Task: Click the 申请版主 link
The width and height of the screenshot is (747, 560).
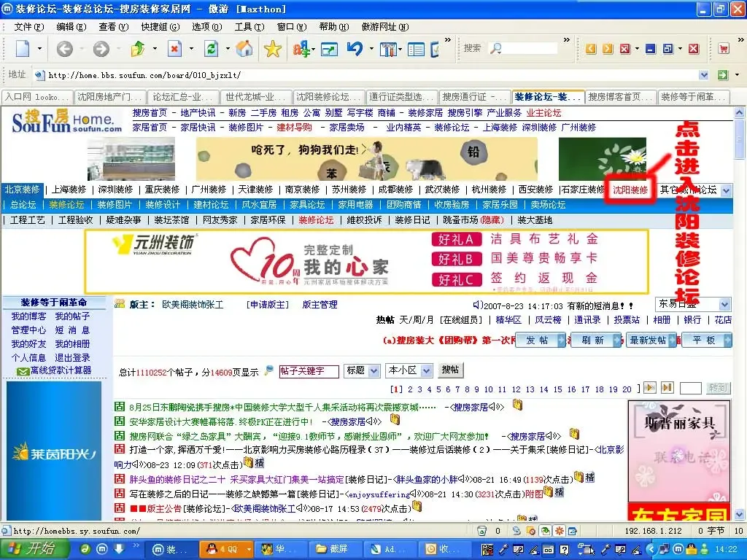Action: coord(267,304)
